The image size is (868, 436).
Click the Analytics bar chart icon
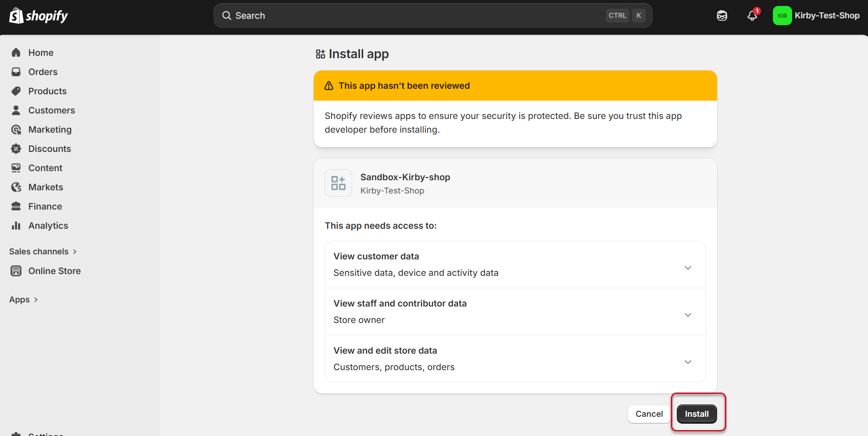[16, 226]
